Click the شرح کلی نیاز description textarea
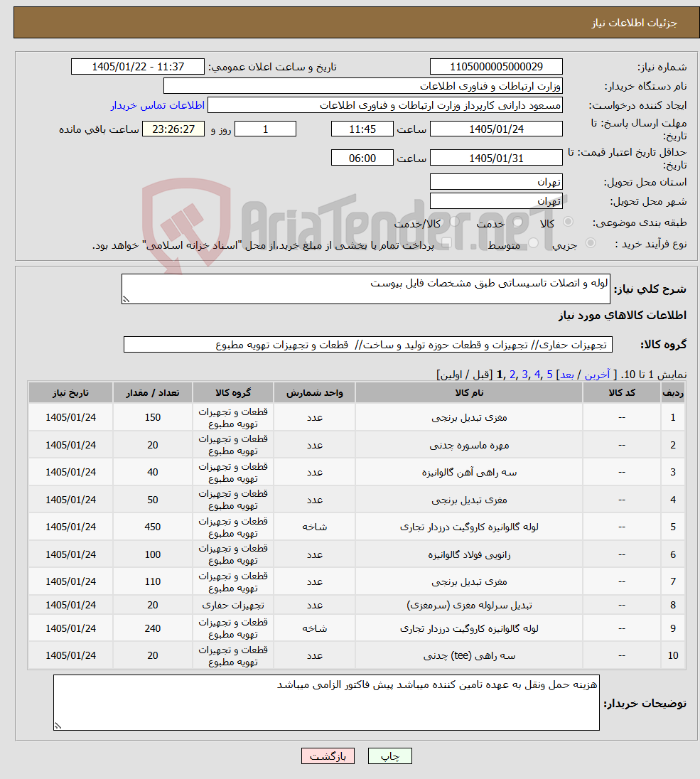700x779 pixels. pyautogui.click(x=366, y=289)
